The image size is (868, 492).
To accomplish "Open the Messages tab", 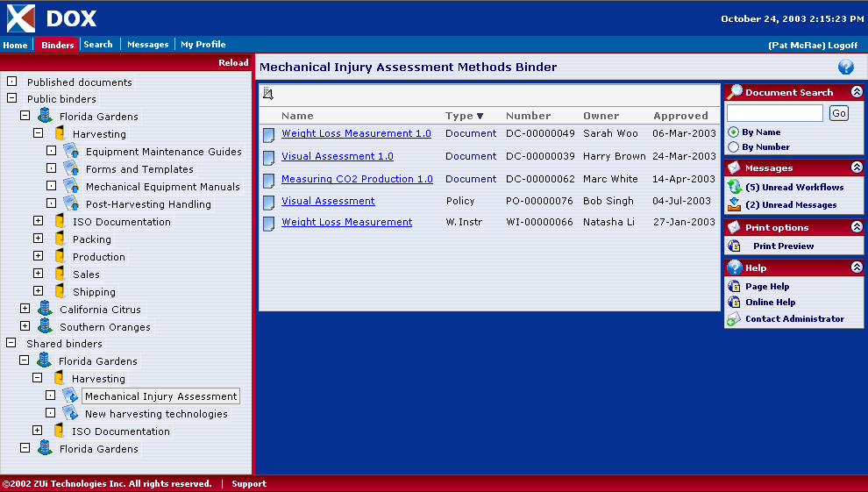I will tap(148, 44).
